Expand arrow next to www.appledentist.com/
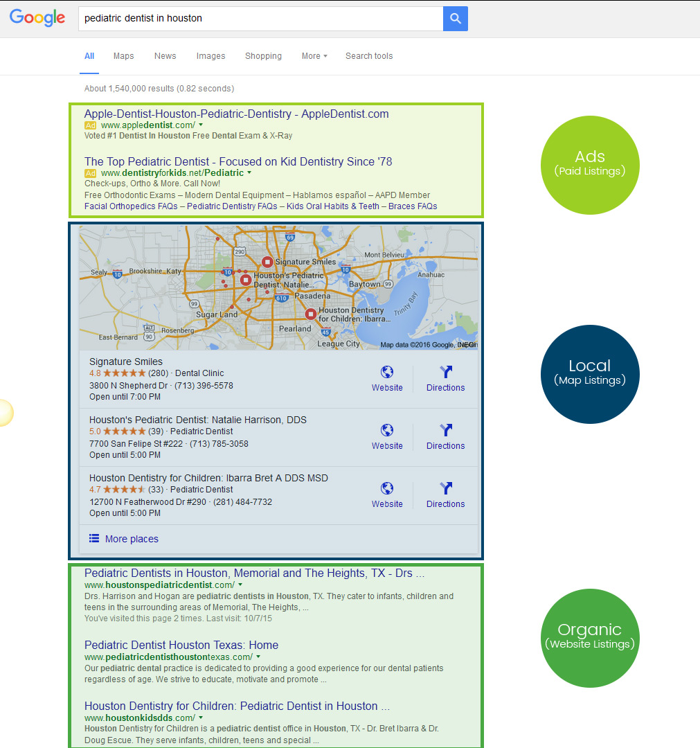The image size is (700, 748). (201, 125)
